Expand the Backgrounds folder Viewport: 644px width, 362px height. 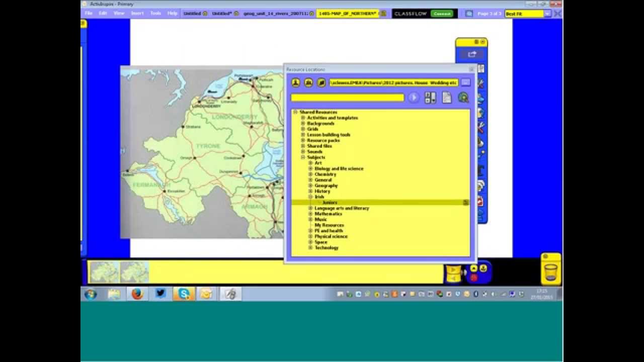pos(303,123)
